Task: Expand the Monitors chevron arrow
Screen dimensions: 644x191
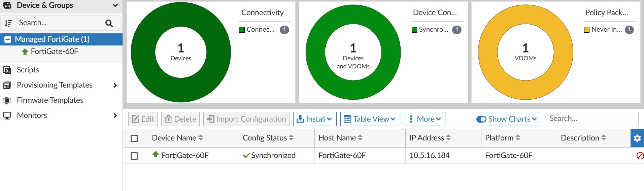Action: coord(115,116)
